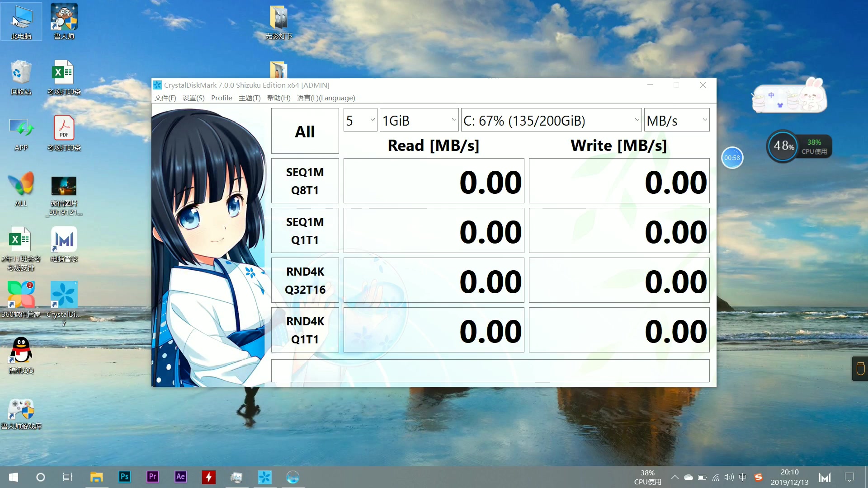Open Photoshop from the taskbar
This screenshot has width=868, height=488.
coord(124,477)
